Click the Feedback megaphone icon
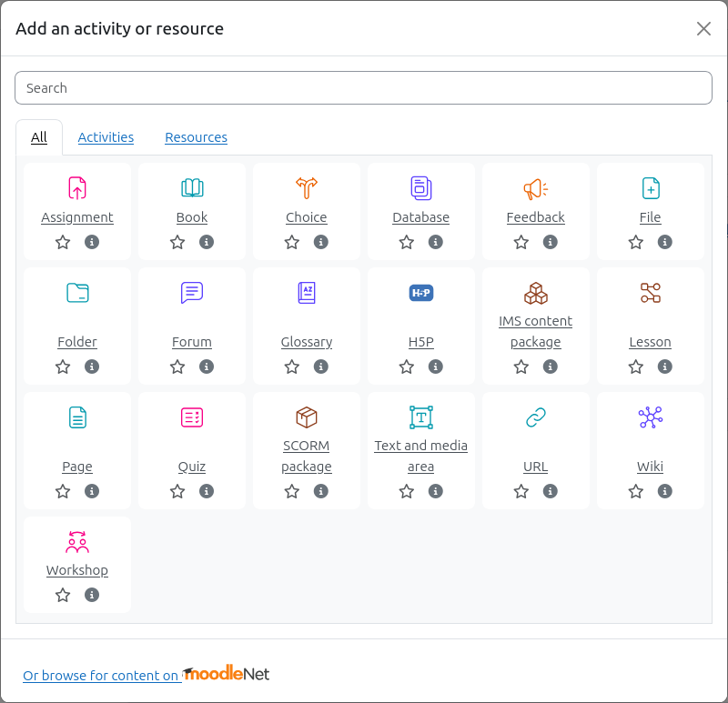Viewport: 728px width, 703px height. 535,188
